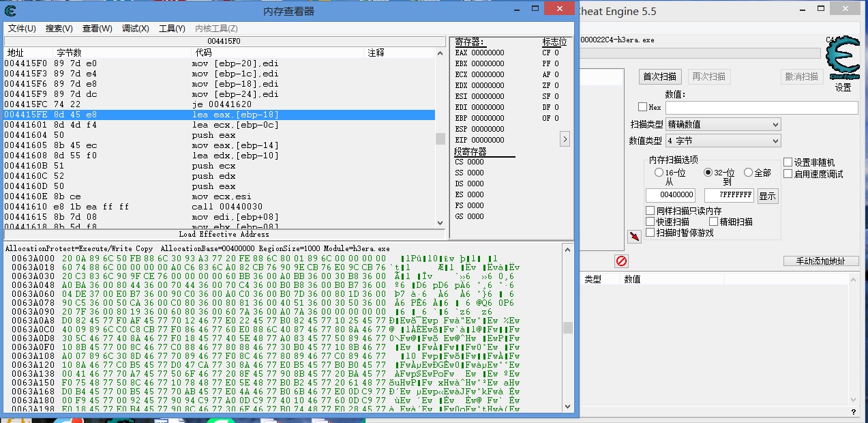This screenshot has height=423, width=868.
Task: Click the 手动添加地址 button
Action: pos(820,261)
